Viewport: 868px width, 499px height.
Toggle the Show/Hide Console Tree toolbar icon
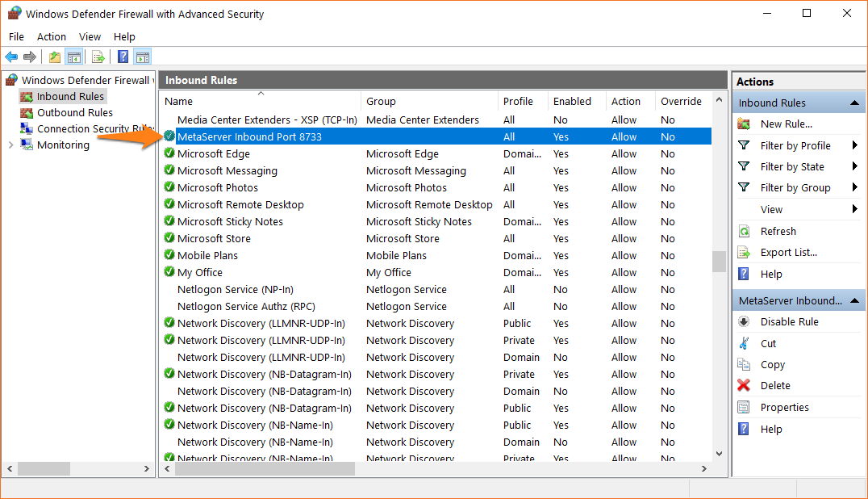(x=73, y=57)
